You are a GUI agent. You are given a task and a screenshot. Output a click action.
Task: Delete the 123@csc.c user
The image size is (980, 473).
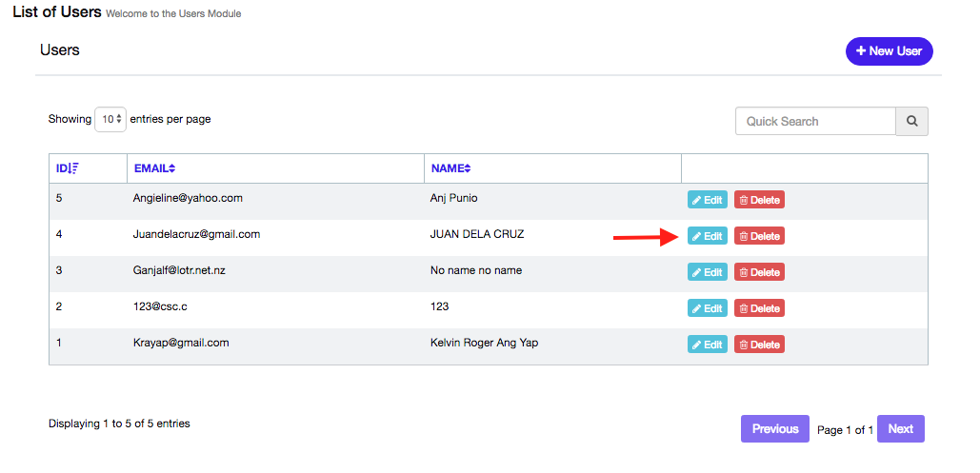[x=759, y=308]
